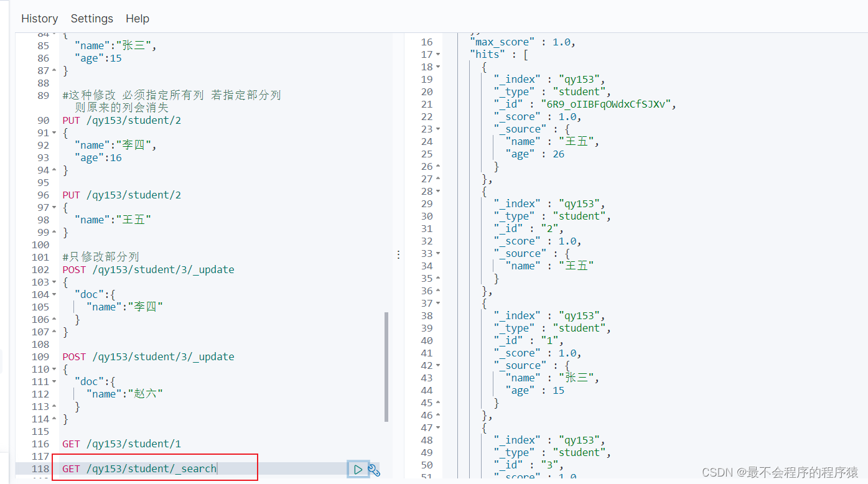Click the "name":"张三" line in editor
Image resolution: width=868 pixels, height=484 pixels.
tap(116, 45)
